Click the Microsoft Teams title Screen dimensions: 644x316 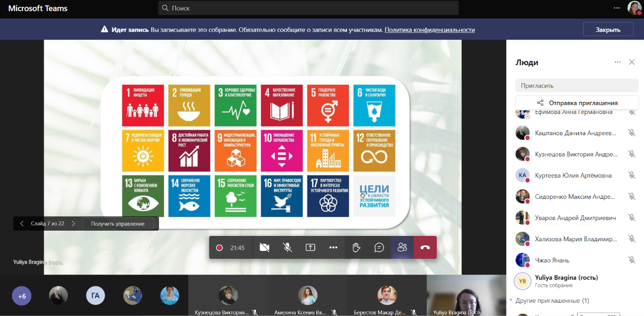click(x=38, y=8)
